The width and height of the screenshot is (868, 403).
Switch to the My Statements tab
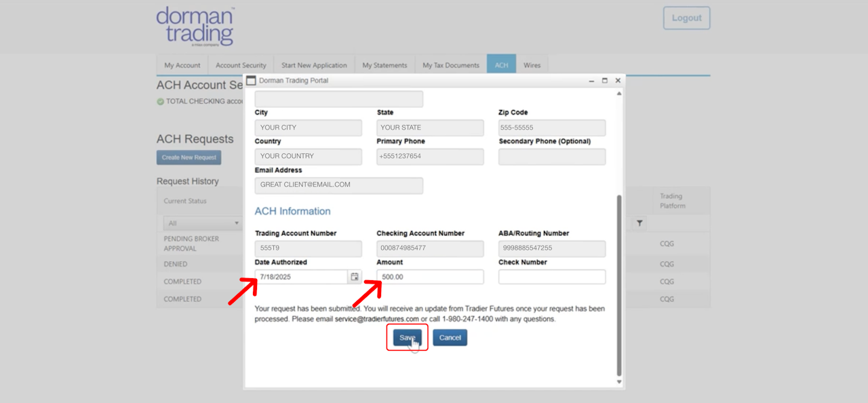(x=384, y=65)
